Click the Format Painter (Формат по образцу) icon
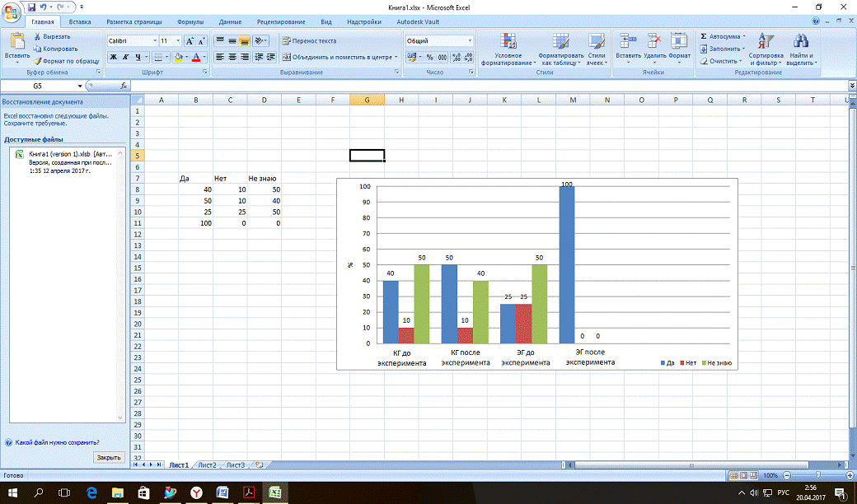857x504 pixels. (37, 61)
